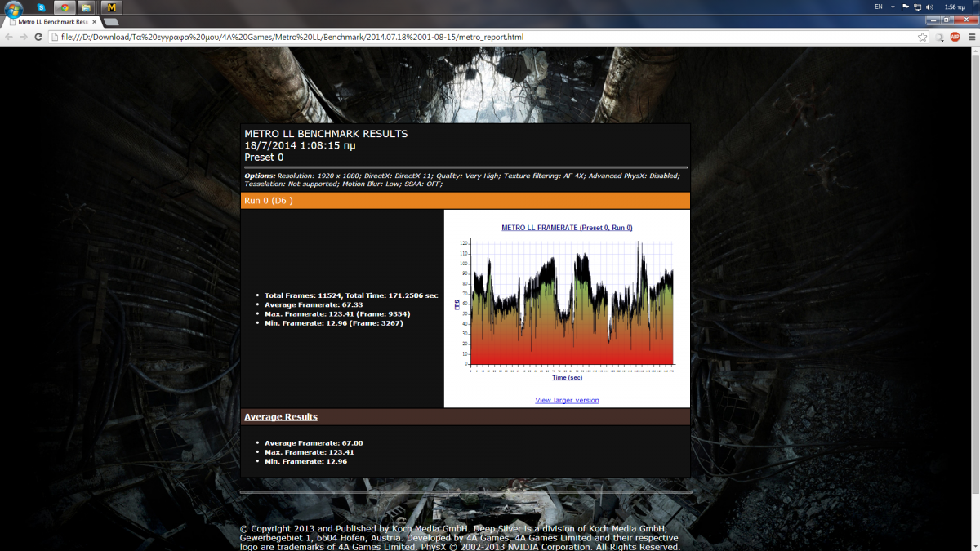Click Average Framerate: 67.33 line
This screenshot has width=980, height=551.
click(x=314, y=304)
